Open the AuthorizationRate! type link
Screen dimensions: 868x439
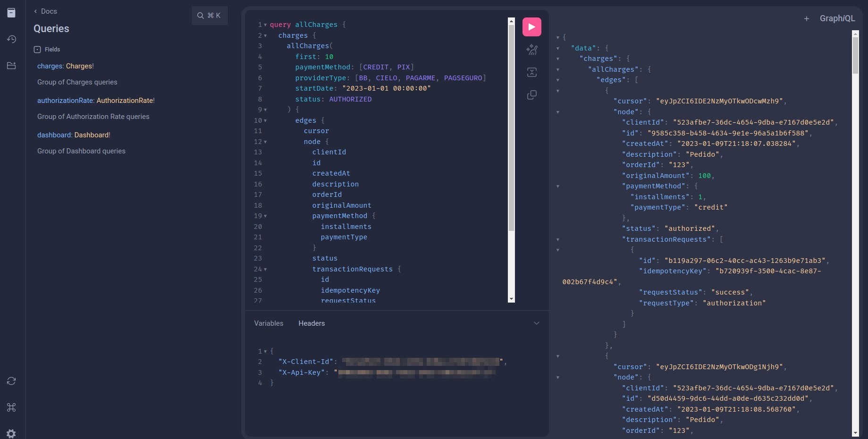tap(126, 101)
